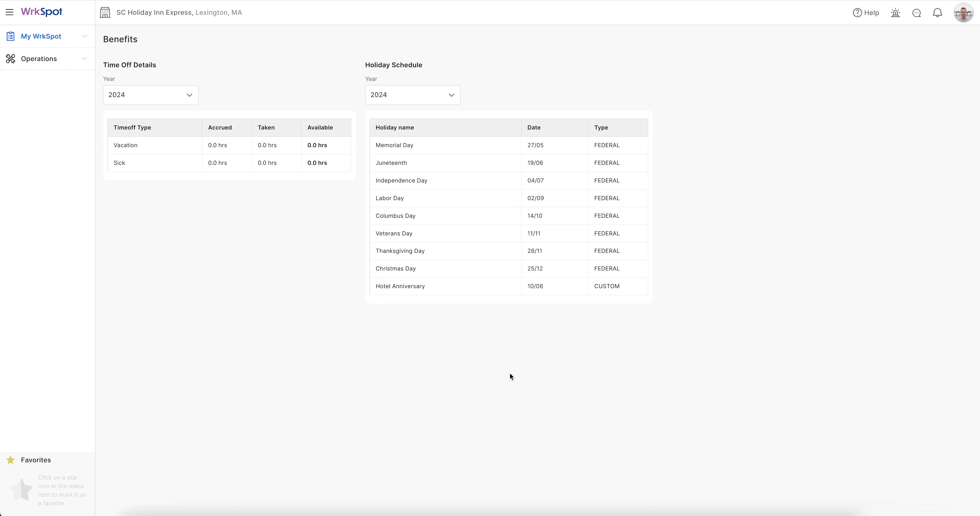Image resolution: width=980 pixels, height=516 pixels.
Task: Select the Memorial Day row
Action: pos(509,145)
